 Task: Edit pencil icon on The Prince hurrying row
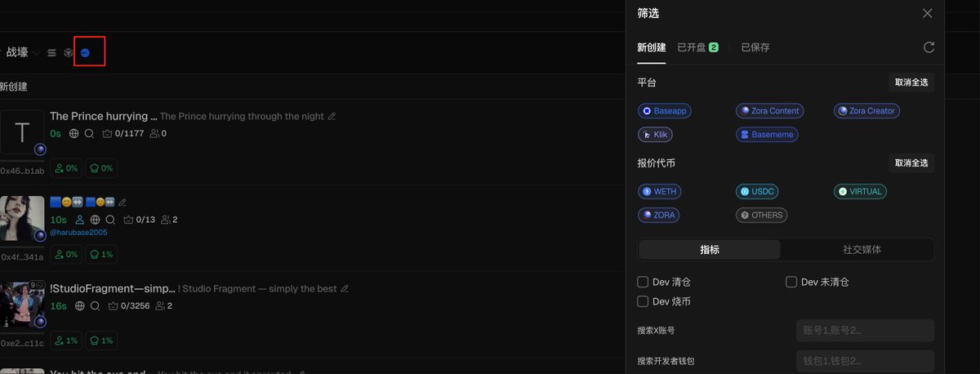pyautogui.click(x=332, y=116)
